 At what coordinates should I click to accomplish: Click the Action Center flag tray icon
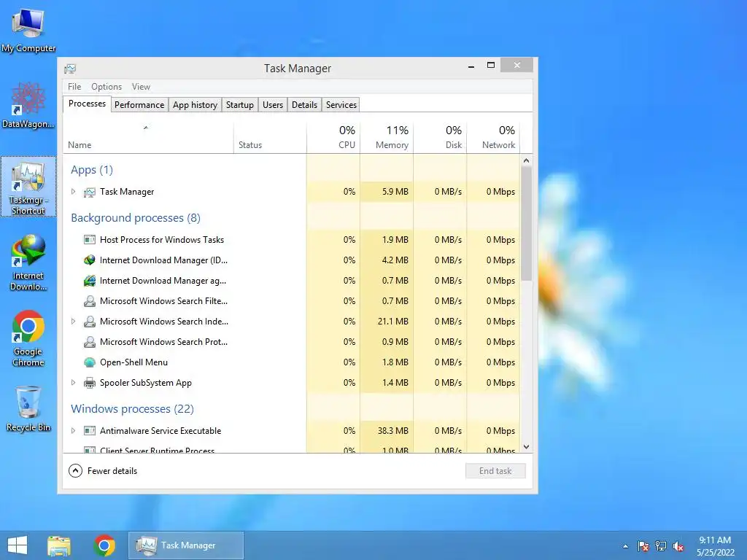(643, 546)
